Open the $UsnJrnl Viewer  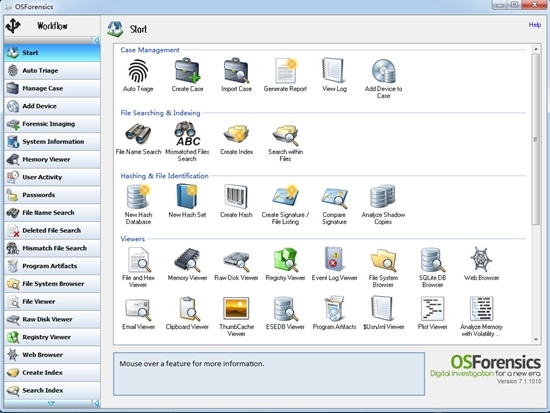pos(382,309)
